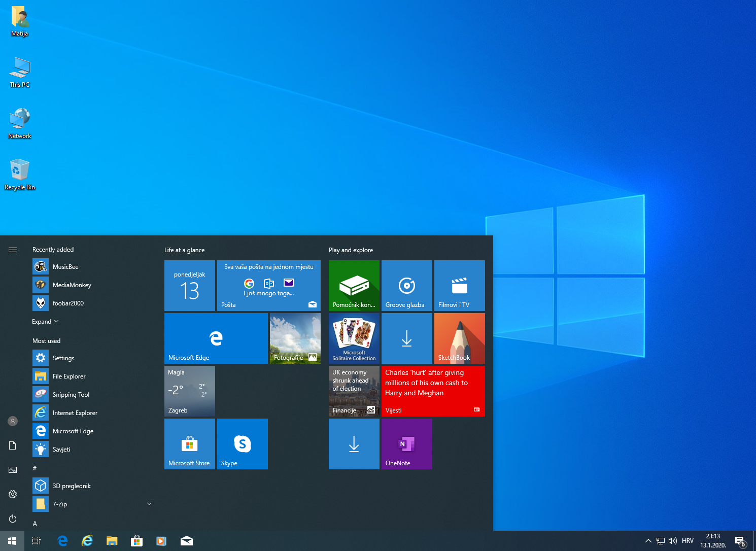Open the Action Center notifications icon
The height and width of the screenshot is (551, 756).
tap(740, 541)
